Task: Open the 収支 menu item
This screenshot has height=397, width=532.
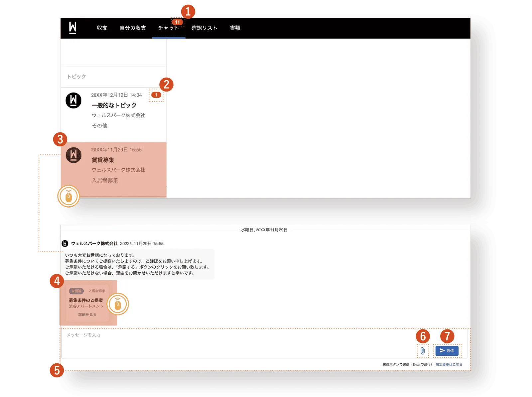Action: click(102, 28)
